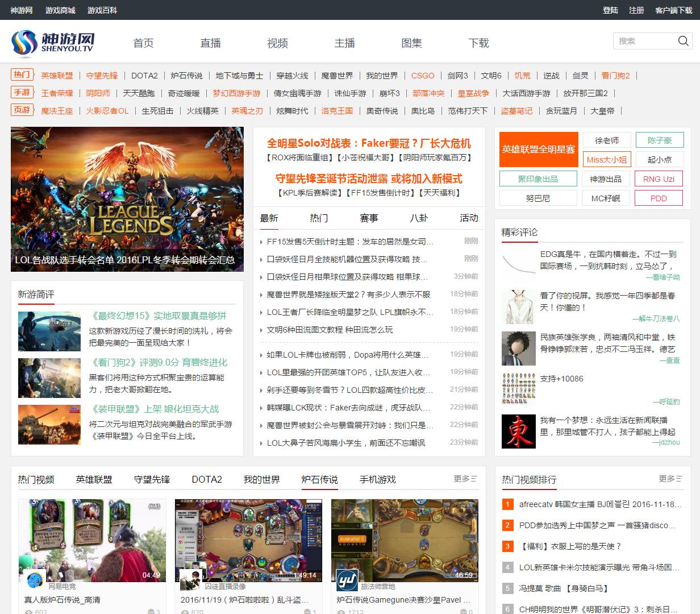This screenshot has width=700, height=614.
Task: Click CSGO in 热门 category row
Action: (423, 76)
